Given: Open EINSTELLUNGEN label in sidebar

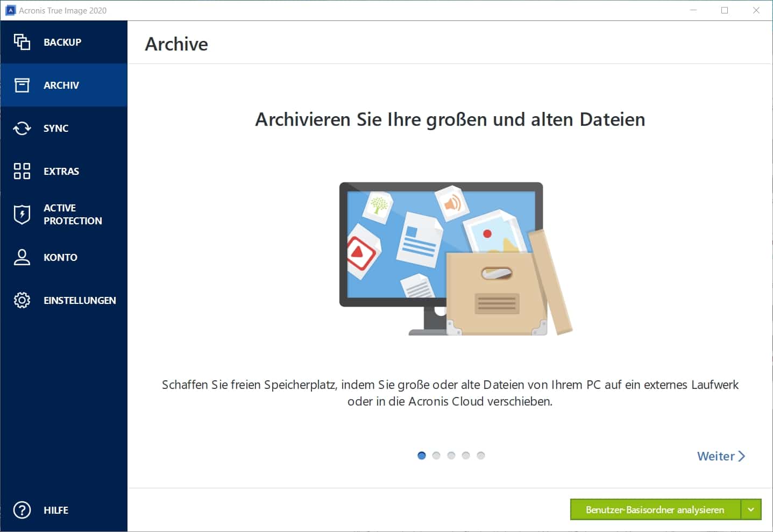Looking at the screenshot, I should tap(80, 300).
